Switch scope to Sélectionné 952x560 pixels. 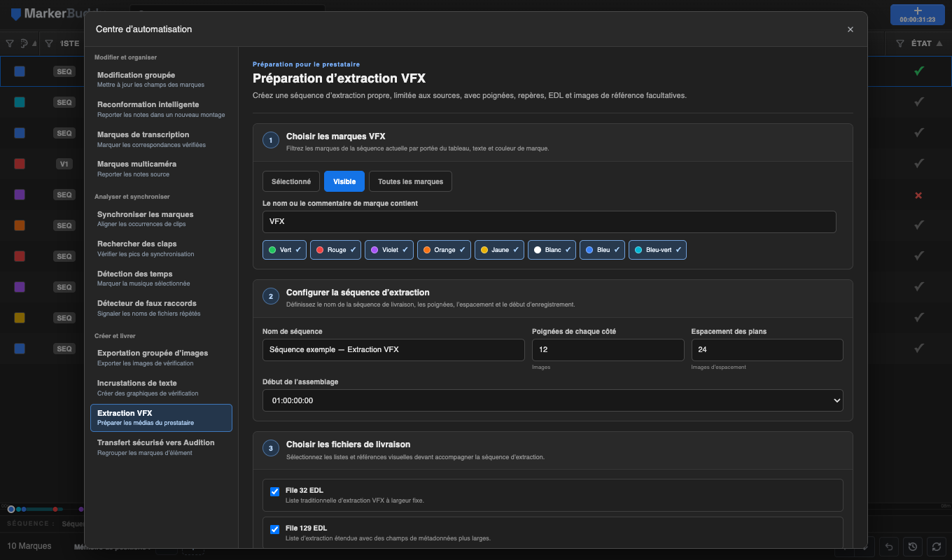(291, 181)
